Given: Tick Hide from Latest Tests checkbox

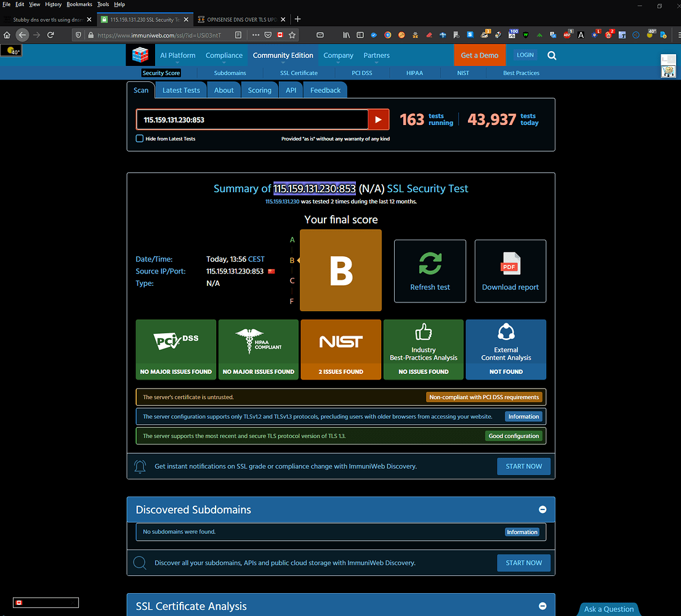Looking at the screenshot, I should click(x=139, y=139).
